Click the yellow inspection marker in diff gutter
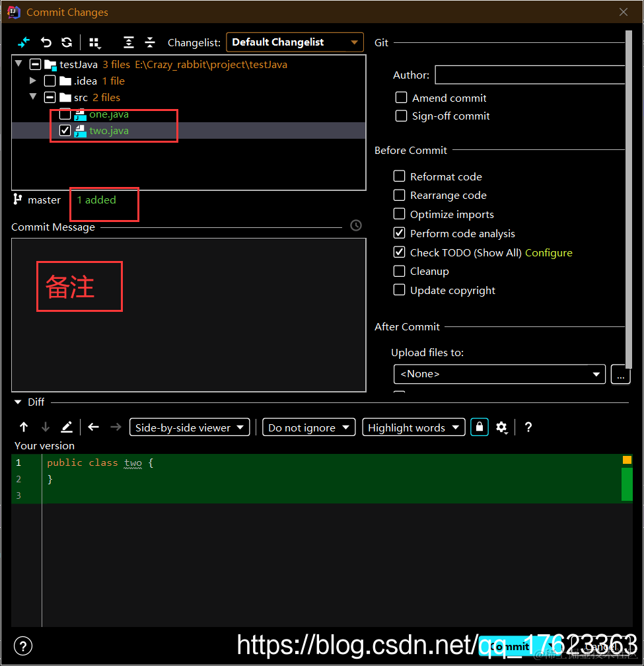This screenshot has width=644, height=666. (x=627, y=460)
